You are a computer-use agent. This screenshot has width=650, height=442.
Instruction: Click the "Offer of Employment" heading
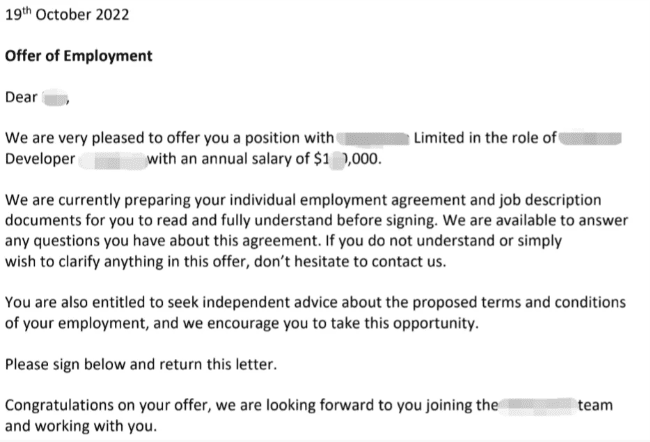(x=79, y=56)
